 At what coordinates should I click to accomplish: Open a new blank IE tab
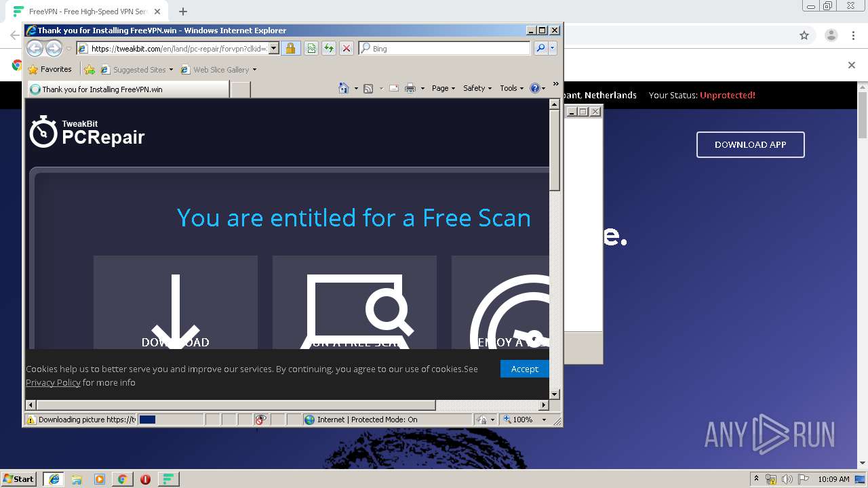point(240,89)
